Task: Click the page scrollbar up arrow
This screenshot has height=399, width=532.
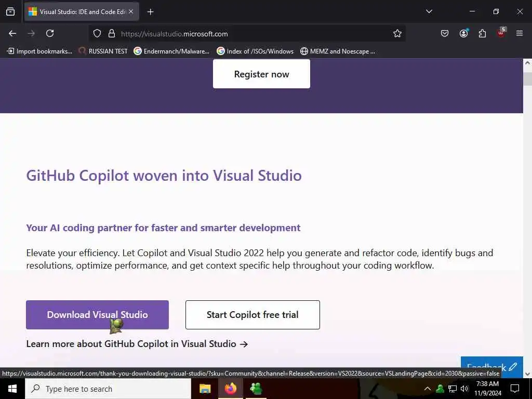Action: (527, 63)
